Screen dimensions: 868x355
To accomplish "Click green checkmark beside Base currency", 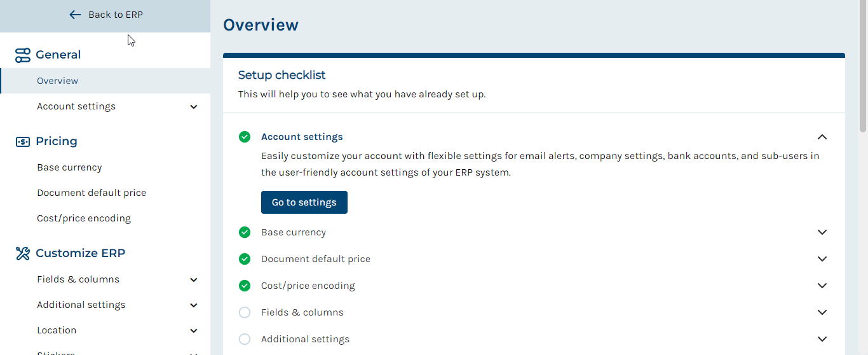I will (x=245, y=232).
